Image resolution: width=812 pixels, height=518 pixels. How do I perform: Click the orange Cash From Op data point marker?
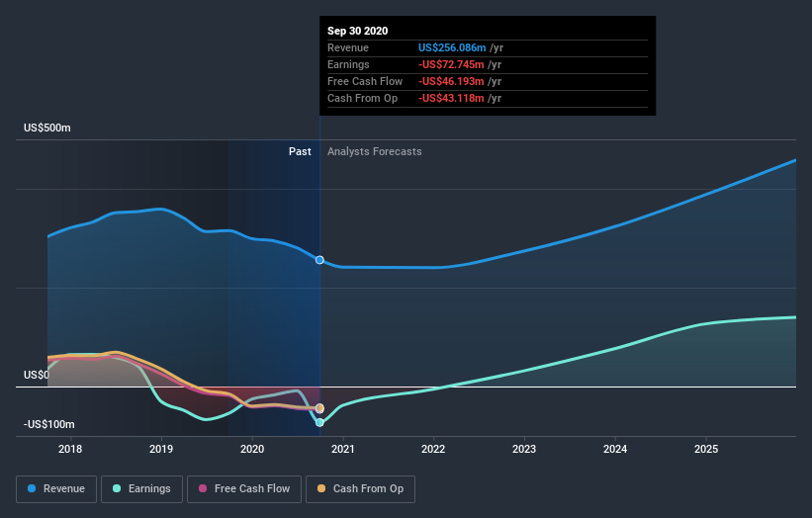319,407
